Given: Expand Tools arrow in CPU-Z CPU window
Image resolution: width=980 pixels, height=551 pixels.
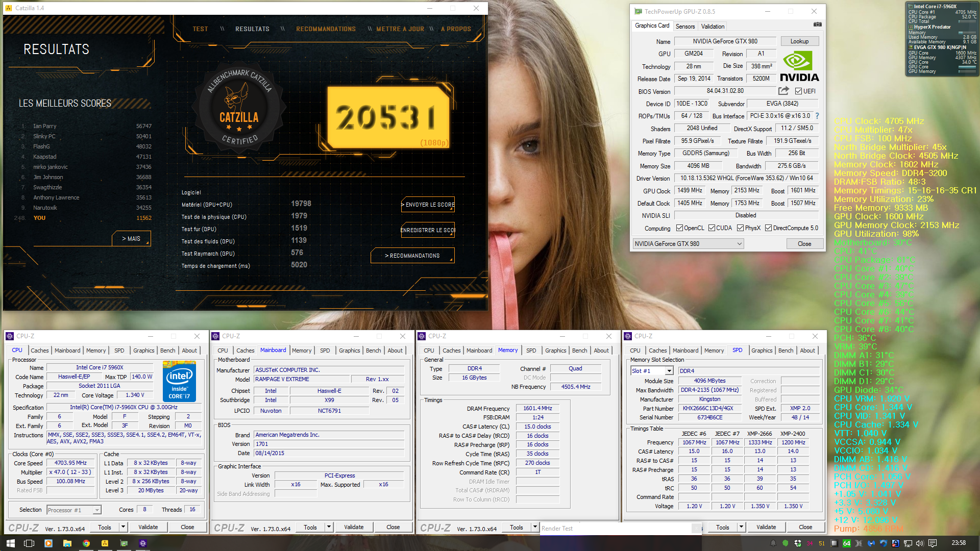Looking at the screenshot, I should click(123, 527).
